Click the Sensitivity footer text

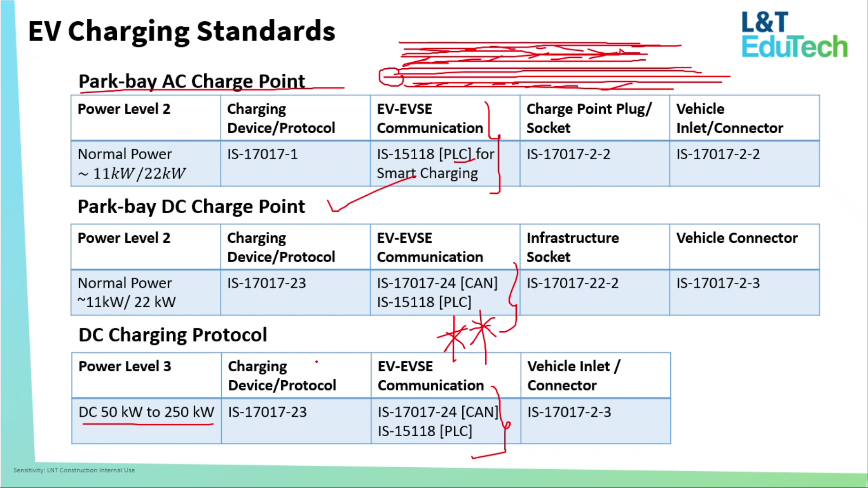(x=74, y=470)
